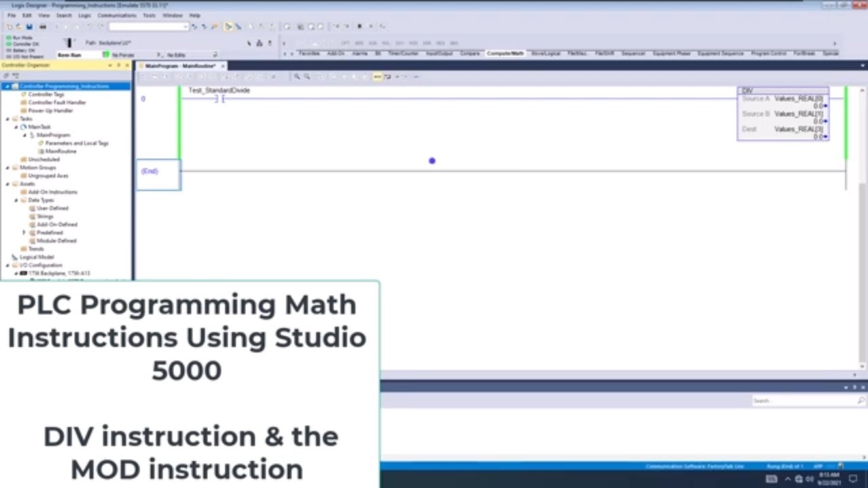The width and height of the screenshot is (868, 488).
Task: Select Add-On Instructions in the organizer
Action: (x=52, y=192)
